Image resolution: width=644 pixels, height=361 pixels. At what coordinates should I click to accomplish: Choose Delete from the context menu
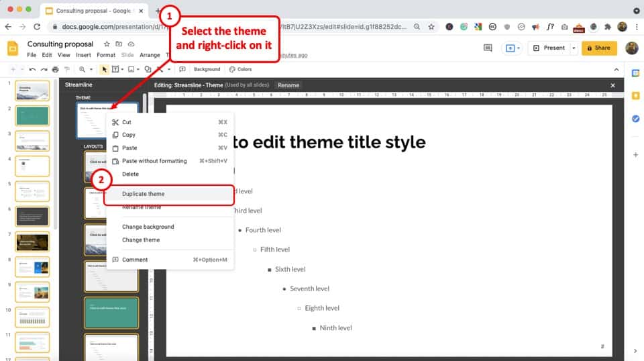tap(170, 174)
